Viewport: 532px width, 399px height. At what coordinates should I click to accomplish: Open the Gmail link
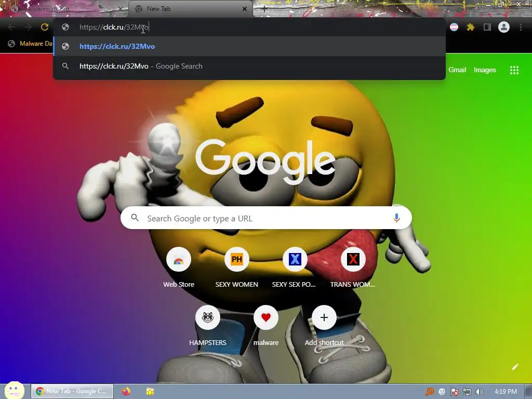[457, 70]
